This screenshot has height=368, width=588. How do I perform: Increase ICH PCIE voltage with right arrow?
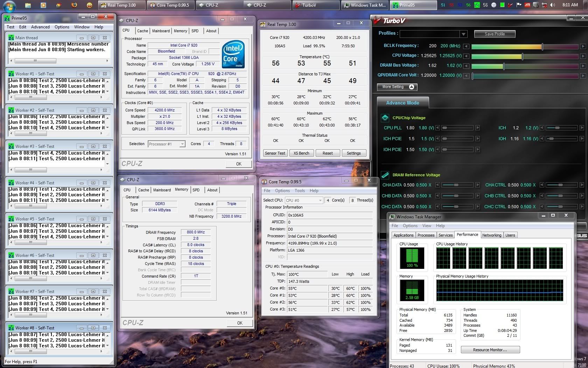(477, 139)
